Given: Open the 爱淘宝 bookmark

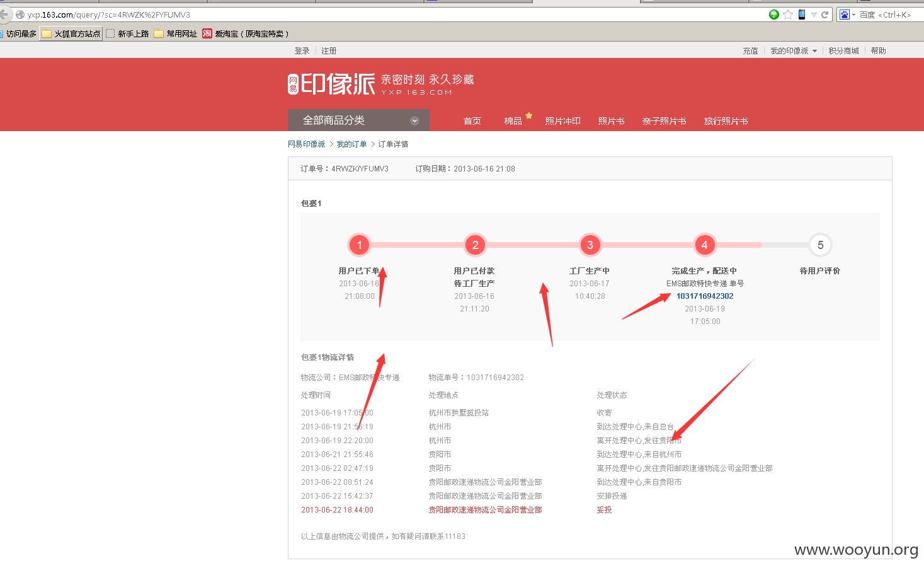Looking at the screenshot, I should click(246, 34).
